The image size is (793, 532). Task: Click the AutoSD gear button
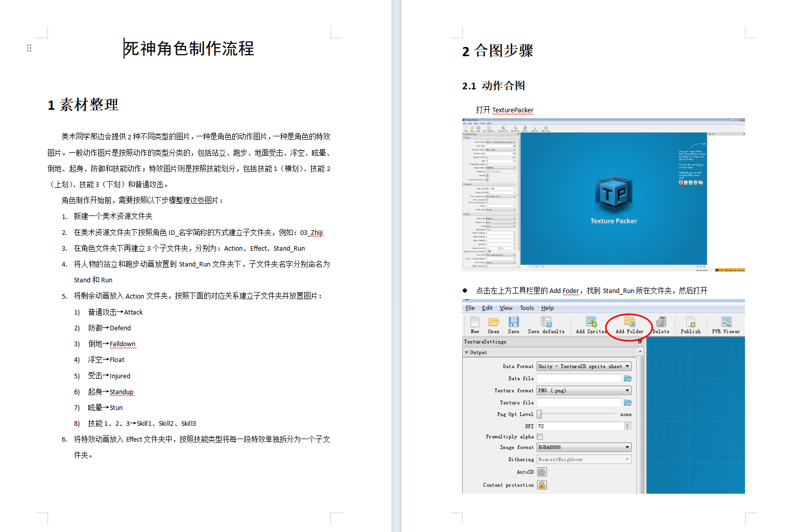coord(542,472)
